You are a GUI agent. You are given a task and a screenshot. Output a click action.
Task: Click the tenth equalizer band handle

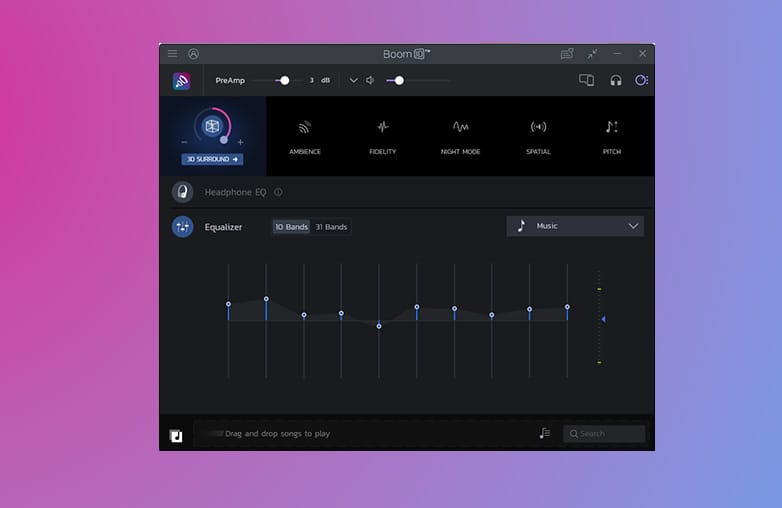tap(567, 307)
